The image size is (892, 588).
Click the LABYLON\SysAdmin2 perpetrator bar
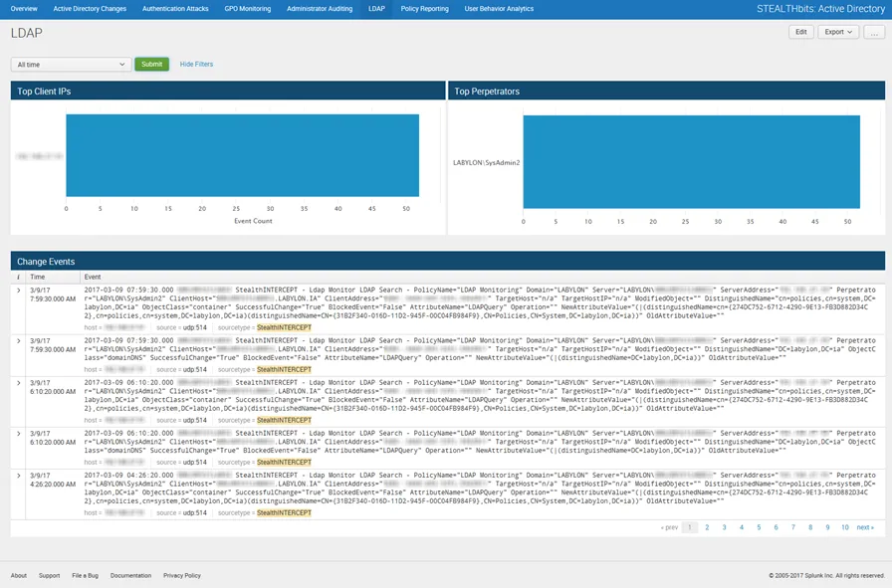(x=691, y=162)
